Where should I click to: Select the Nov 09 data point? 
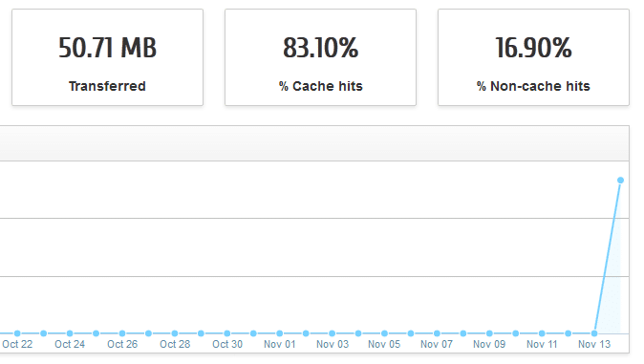489,333
